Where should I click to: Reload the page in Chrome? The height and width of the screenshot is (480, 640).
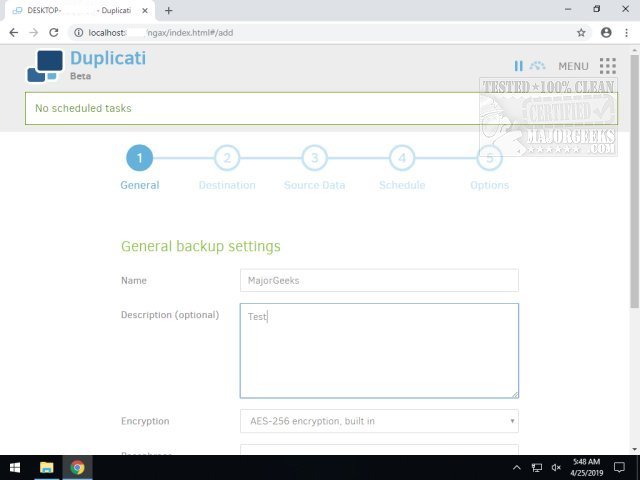(55, 32)
